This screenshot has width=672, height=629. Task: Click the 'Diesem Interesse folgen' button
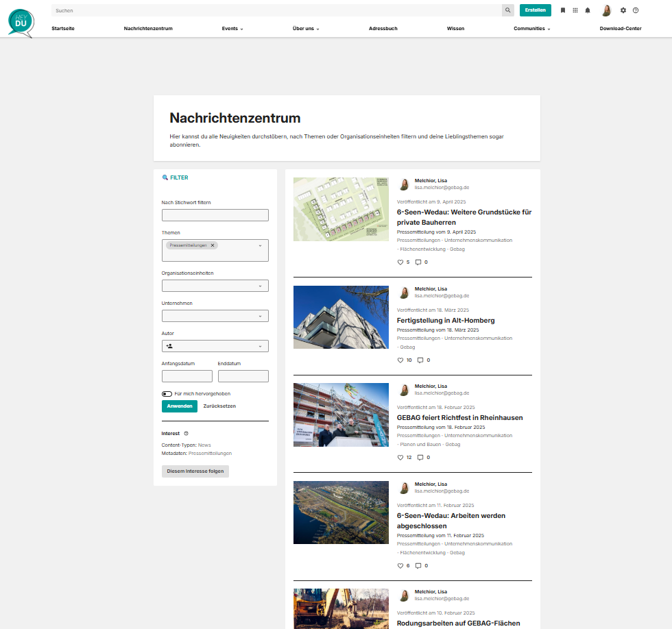[195, 471]
